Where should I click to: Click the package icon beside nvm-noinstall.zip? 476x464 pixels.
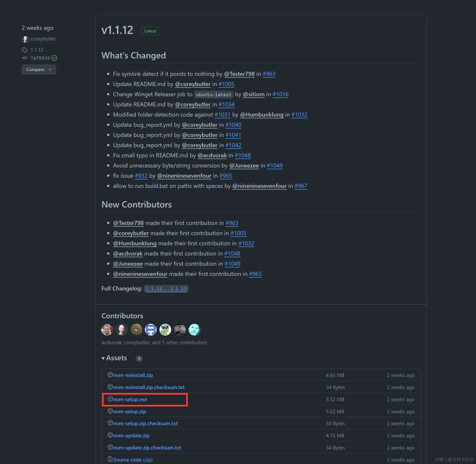pos(110,375)
